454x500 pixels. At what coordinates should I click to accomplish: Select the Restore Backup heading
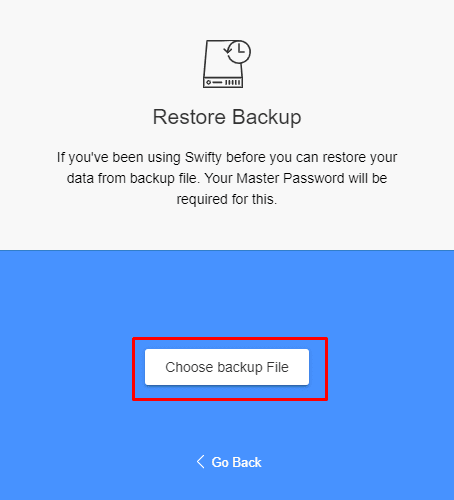coord(227,117)
